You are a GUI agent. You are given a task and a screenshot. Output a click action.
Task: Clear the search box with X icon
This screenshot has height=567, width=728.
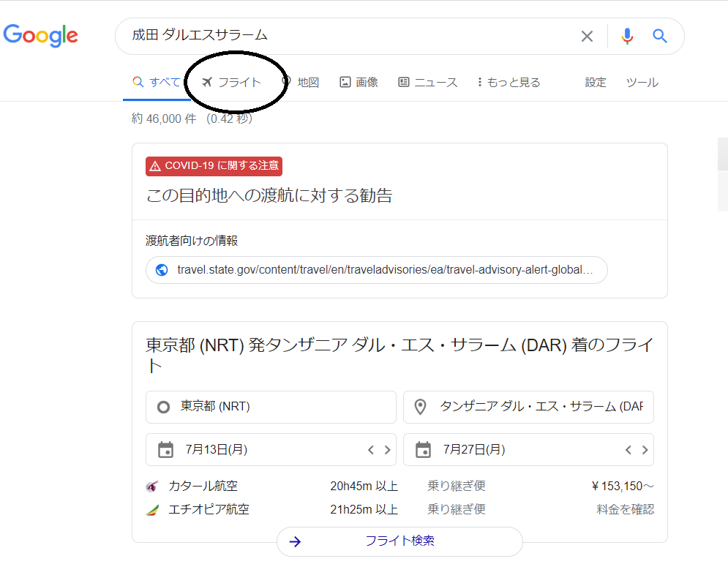(x=587, y=37)
